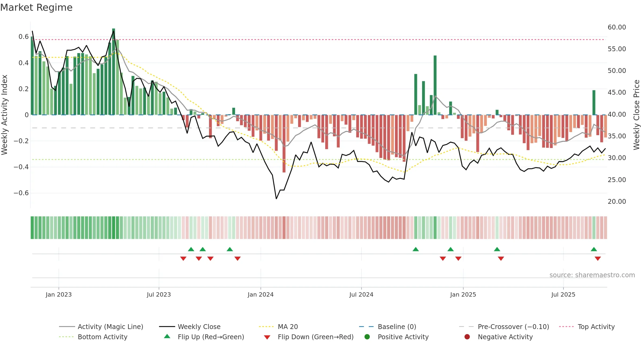This screenshot has height=362, width=644.
Task: Click the Weekly Close Price axis title
Action: point(636,115)
